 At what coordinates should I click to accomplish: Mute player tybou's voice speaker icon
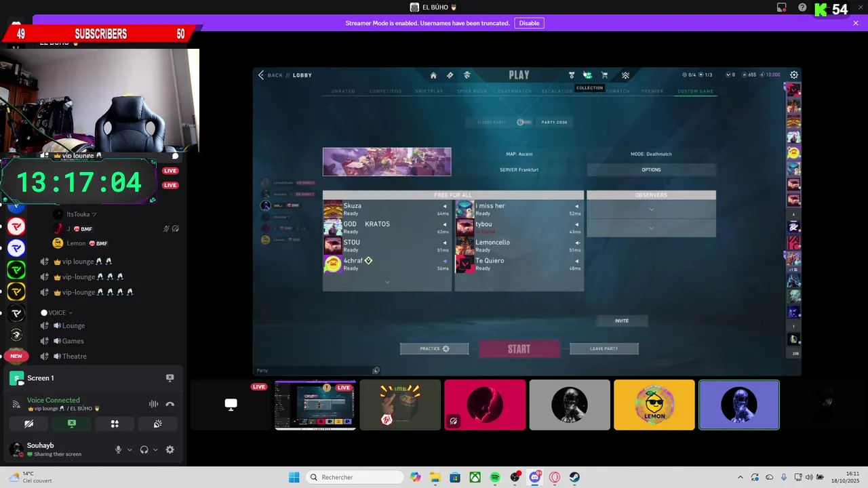[577, 224]
